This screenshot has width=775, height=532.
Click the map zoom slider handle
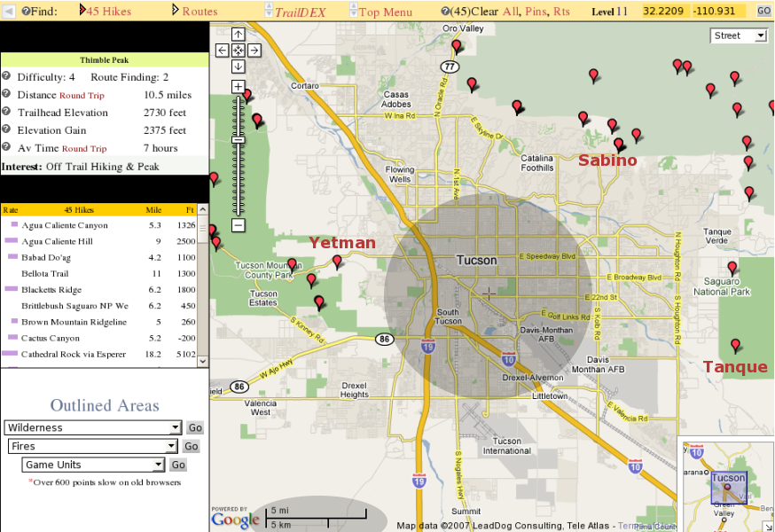pyautogui.click(x=239, y=140)
